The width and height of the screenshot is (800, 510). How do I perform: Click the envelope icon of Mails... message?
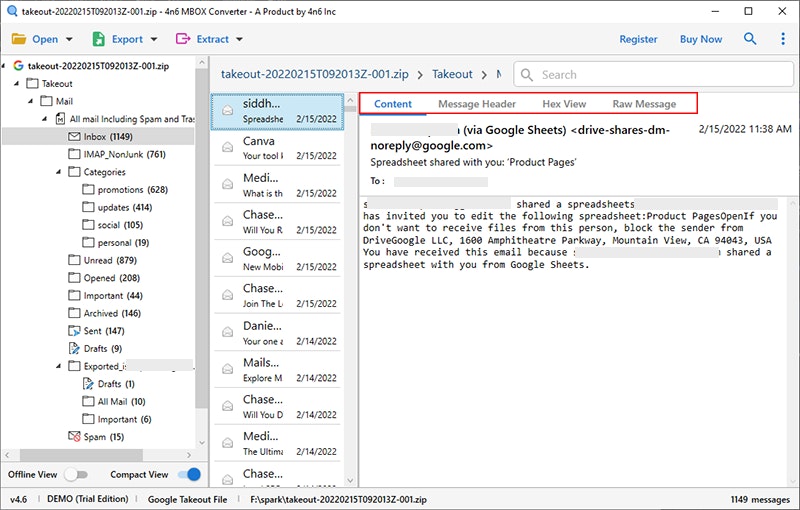(x=228, y=369)
